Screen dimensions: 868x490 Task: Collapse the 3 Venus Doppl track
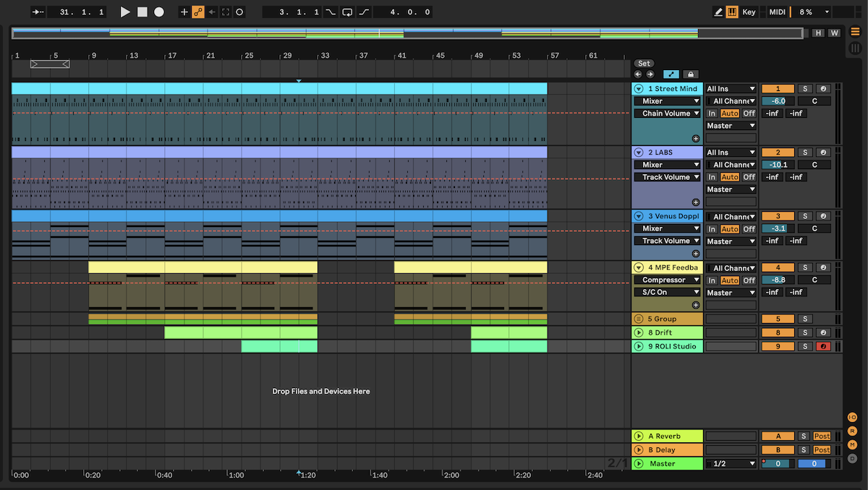[x=639, y=216]
